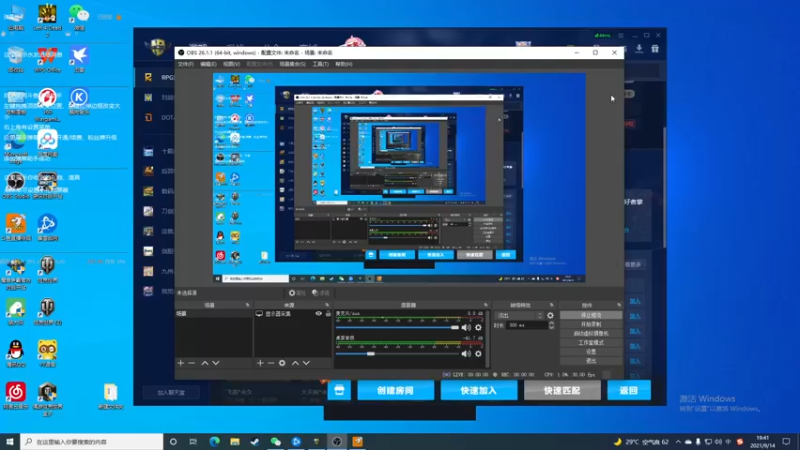Viewport: 800px width, 450px height.
Task: Open the OBS View menu
Action: [x=231, y=64]
